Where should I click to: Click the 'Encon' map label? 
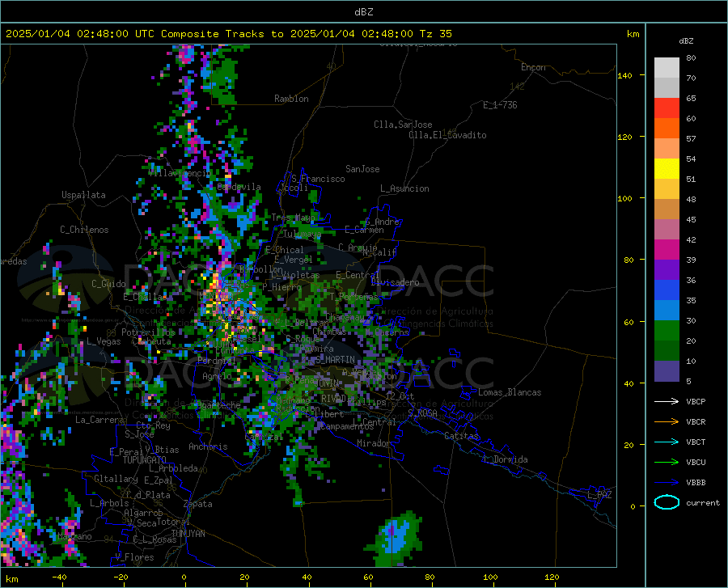[x=533, y=67]
